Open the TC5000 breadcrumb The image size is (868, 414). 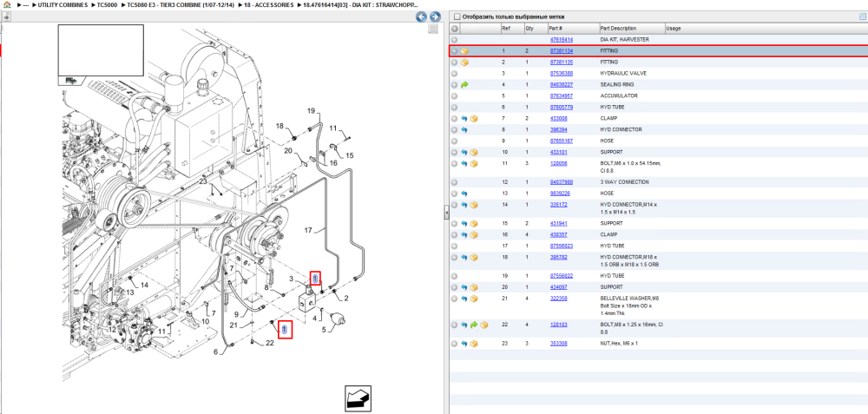coord(106,4)
